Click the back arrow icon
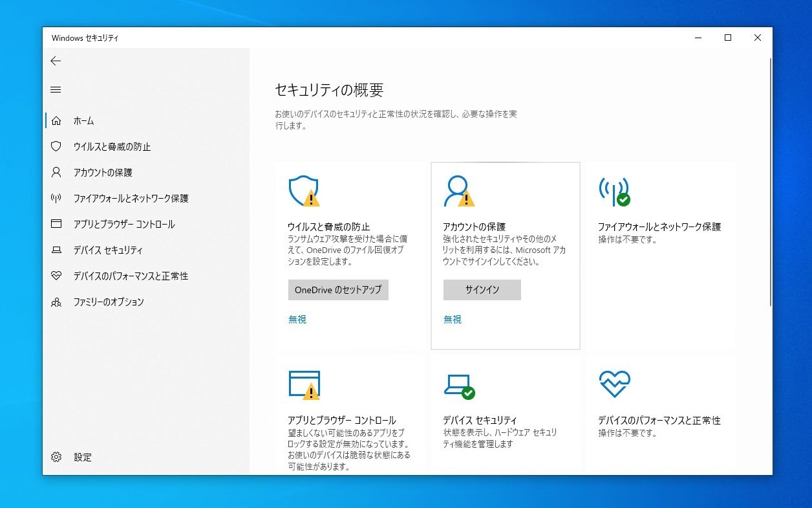 click(56, 61)
